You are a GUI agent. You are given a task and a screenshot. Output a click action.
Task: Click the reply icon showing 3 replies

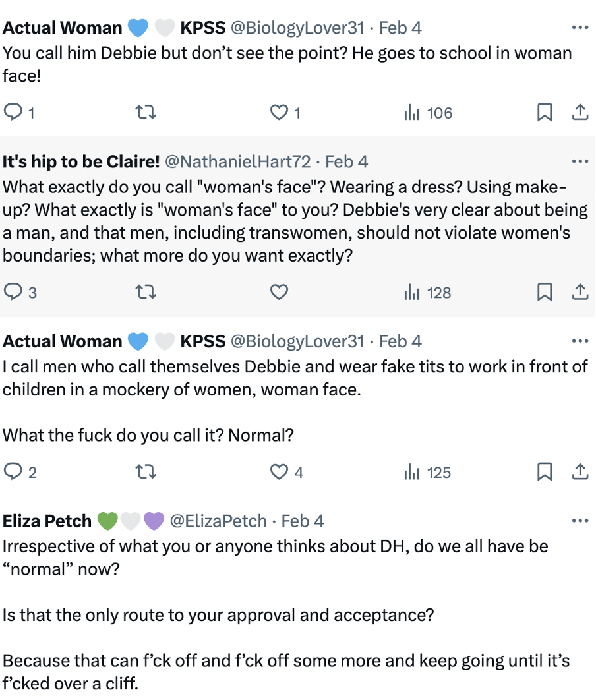tap(13, 292)
